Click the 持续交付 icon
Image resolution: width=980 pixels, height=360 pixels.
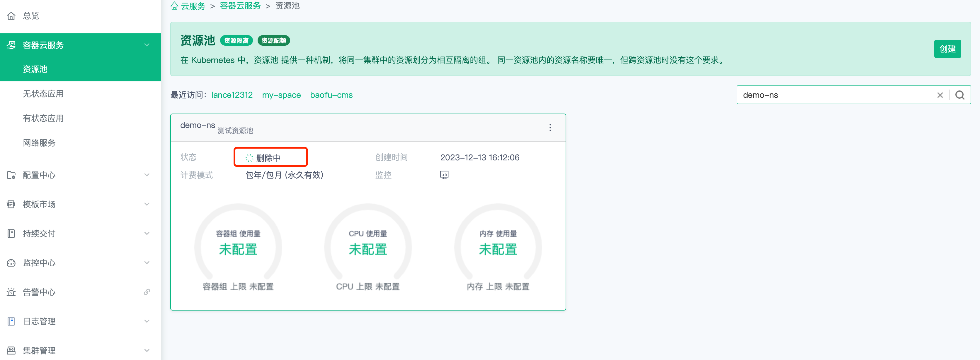pyautogui.click(x=11, y=234)
